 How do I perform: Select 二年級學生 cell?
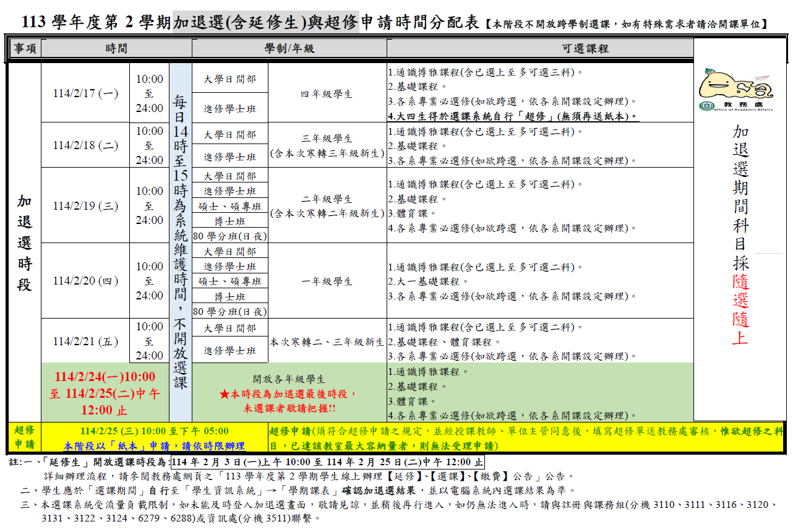coord(327,206)
